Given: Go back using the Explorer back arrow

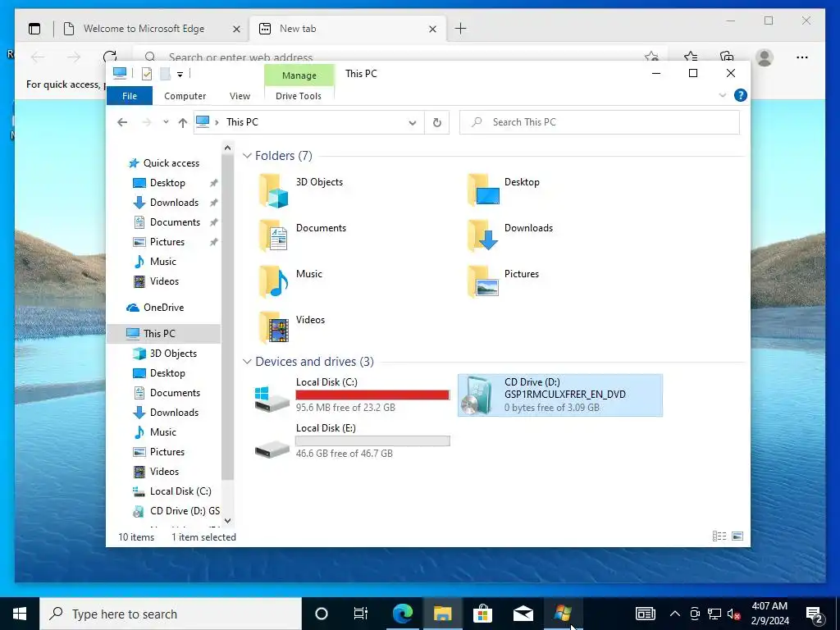Looking at the screenshot, I should coord(122,123).
